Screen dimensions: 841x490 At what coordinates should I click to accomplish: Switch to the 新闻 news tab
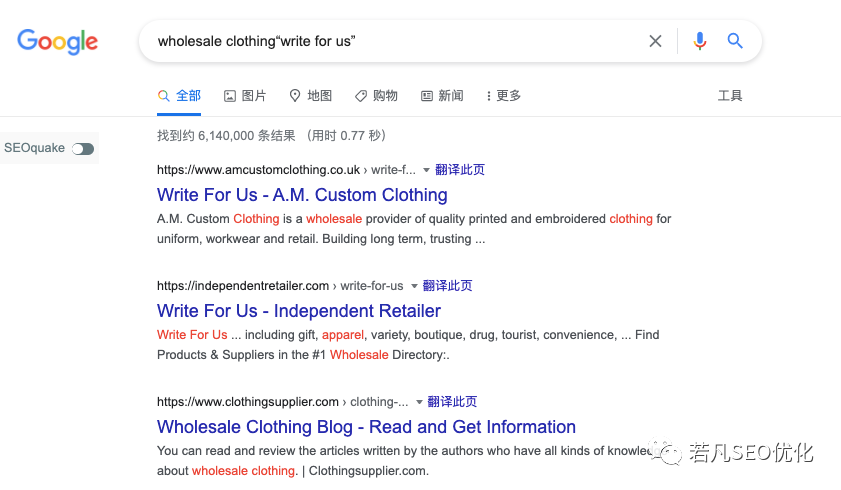coord(442,96)
